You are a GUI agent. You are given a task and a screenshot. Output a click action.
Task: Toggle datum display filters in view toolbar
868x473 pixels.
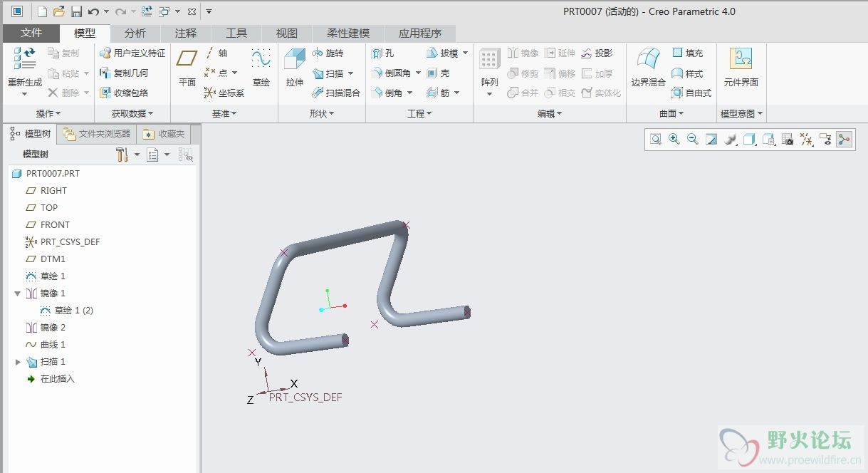[x=807, y=140]
